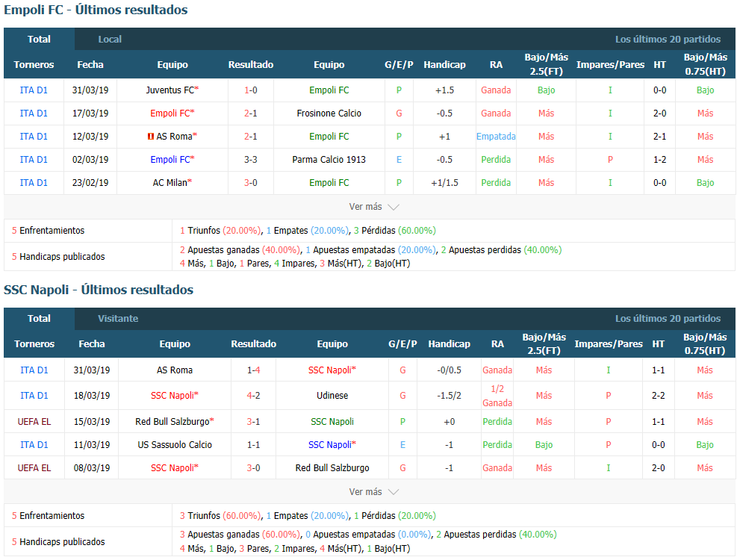Image resolution: width=737 pixels, height=560 pixels.
Task: Click the AS Roma red card icon
Action: [x=150, y=137]
